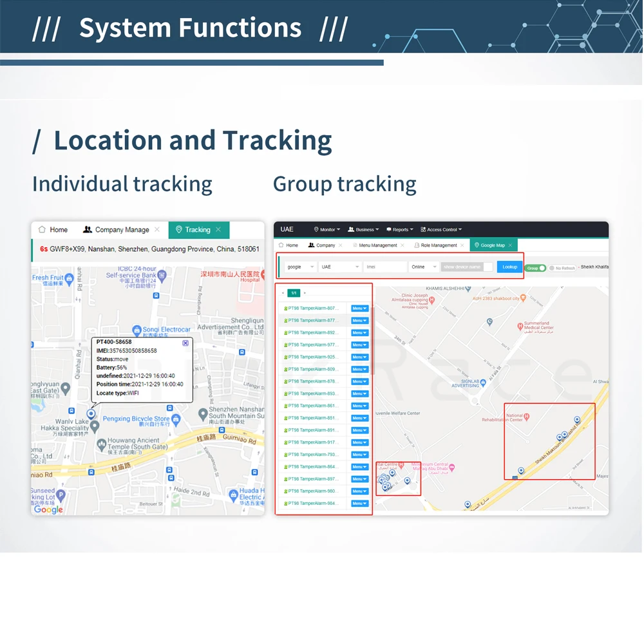Close the Google Map tab
The height and width of the screenshot is (644, 644).
[510, 245]
